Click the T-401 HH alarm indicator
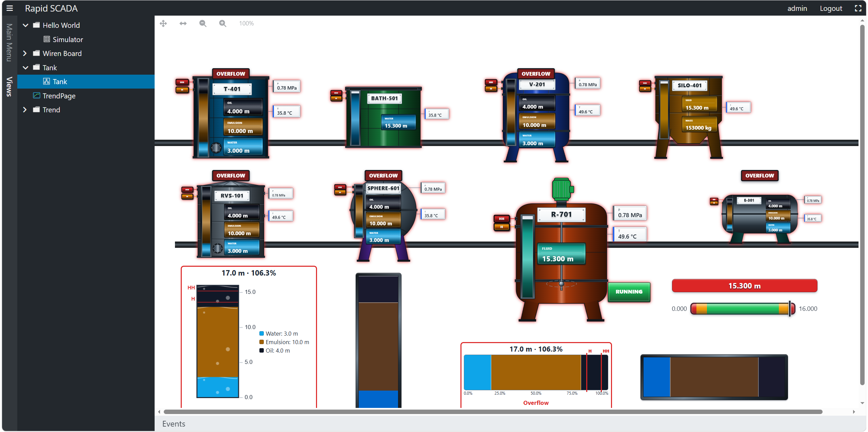The height and width of the screenshot is (432, 868). (x=182, y=82)
